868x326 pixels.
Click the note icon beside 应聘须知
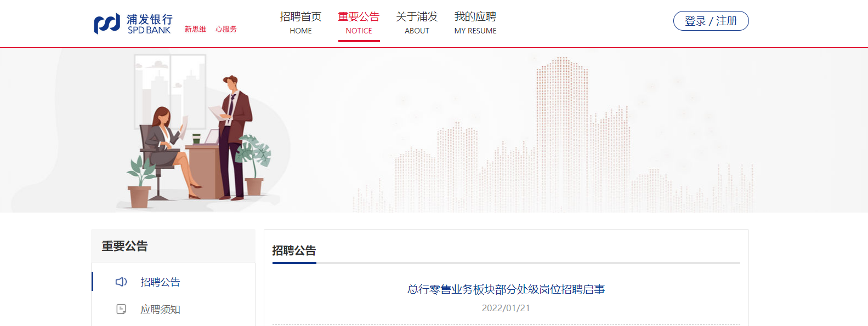coord(121,309)
